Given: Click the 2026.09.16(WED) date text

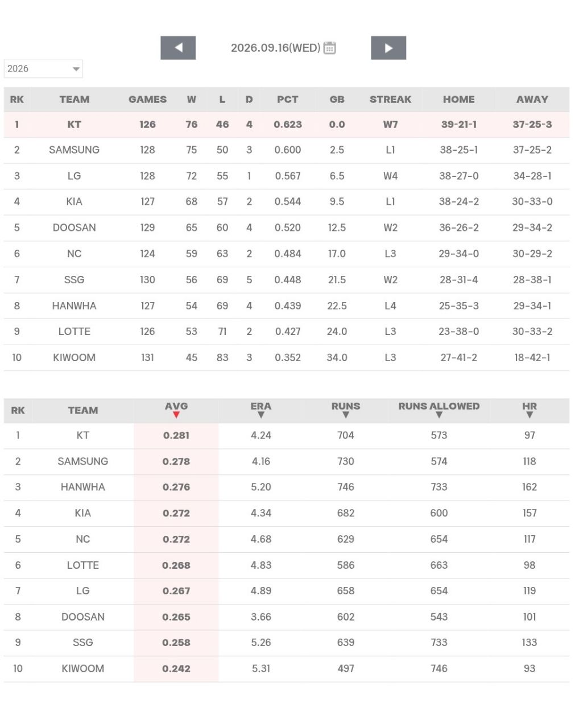Looking at the screenshot, I should tap(275, 48).
